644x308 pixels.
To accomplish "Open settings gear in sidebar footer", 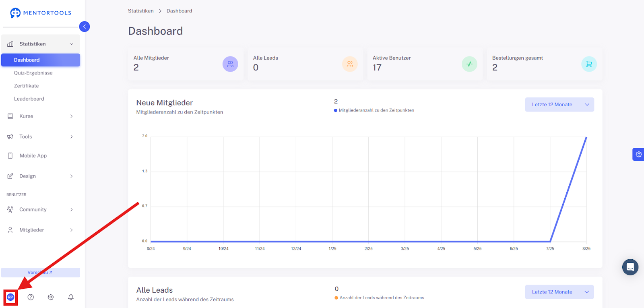I will point(51,297).
